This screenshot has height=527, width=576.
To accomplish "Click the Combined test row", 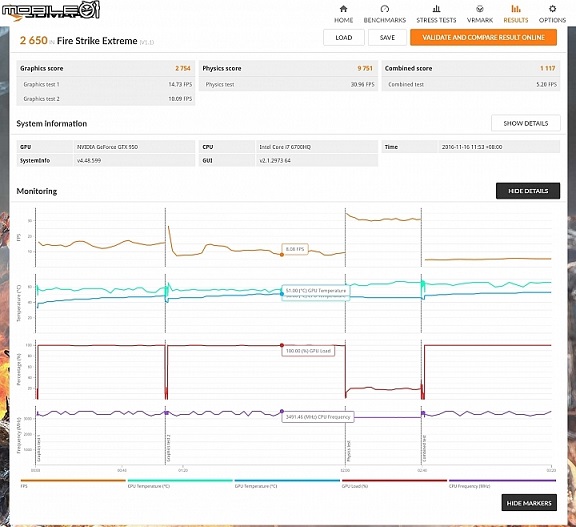I will tap(471, 84).
